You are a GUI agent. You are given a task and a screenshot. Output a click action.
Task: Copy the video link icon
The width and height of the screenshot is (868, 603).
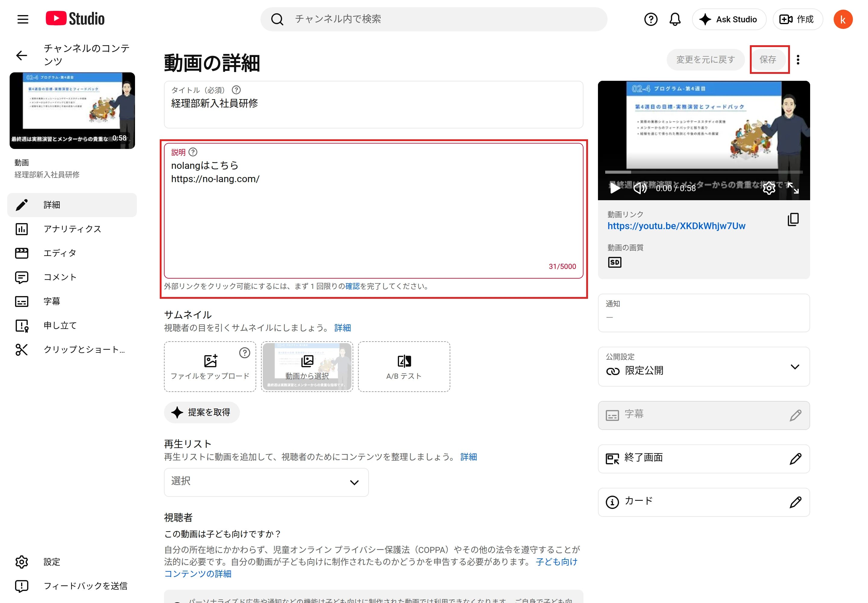coord(793,219)
